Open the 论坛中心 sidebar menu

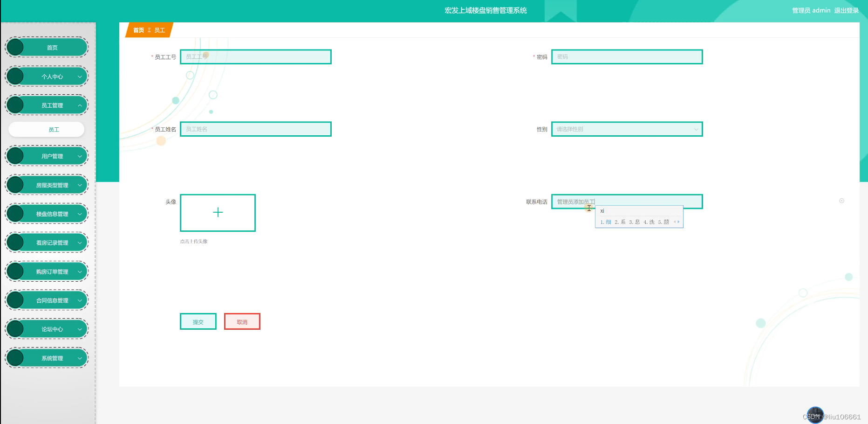pos(47,329)
